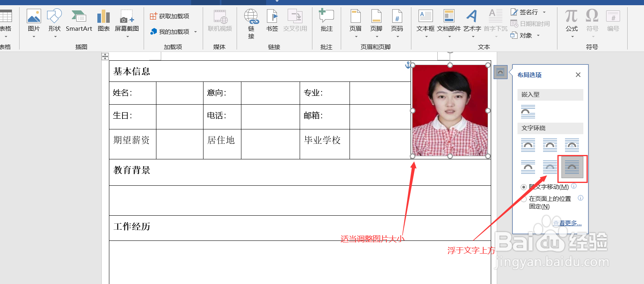The image size is (644, 284).
Task: Insert 日期和时间 date and time
Action: click(530, 24)
